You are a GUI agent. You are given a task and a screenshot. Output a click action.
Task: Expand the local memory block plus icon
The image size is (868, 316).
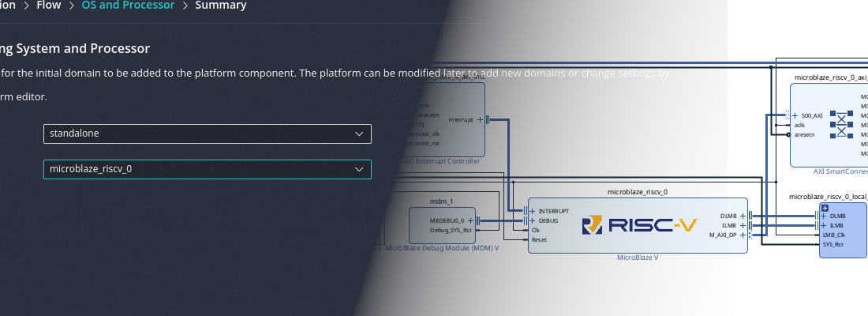click(x=825, y=208)
